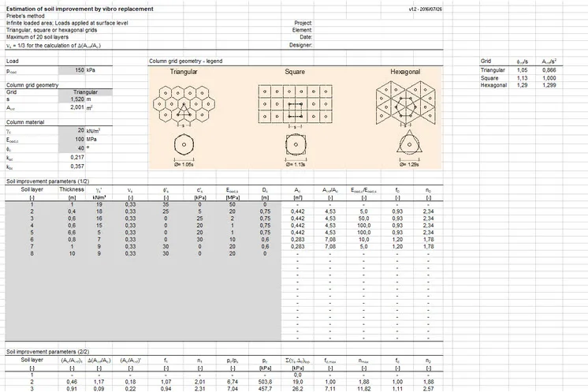Click the computed value 0,357
Image resolution: width=588 pixels, height=392 pixels.
click(77, 166)
